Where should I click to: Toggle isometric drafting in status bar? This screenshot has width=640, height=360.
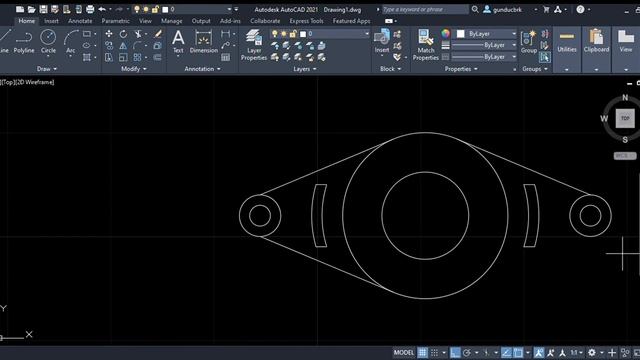[x=487, y=352]
